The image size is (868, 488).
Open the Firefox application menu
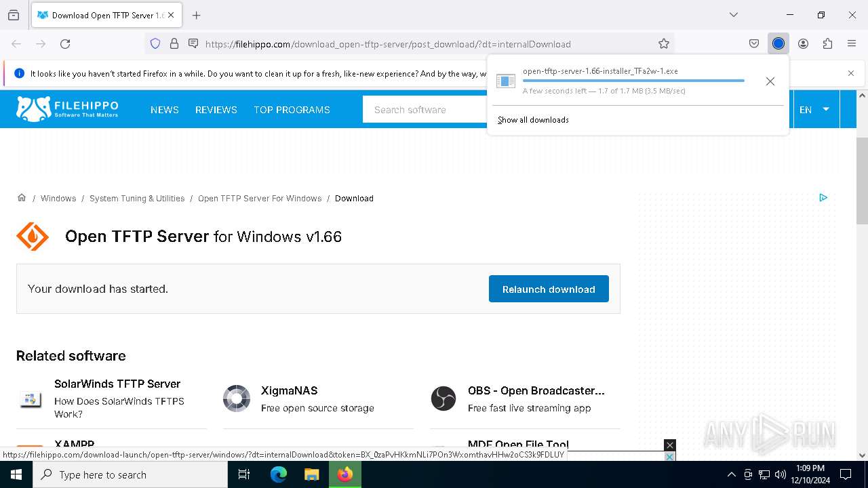click(852, 44)
